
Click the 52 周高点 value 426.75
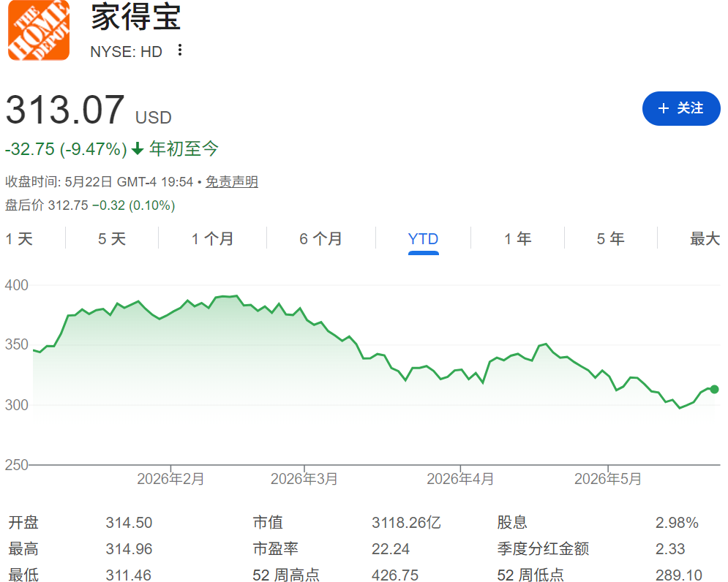coord(395,575)
